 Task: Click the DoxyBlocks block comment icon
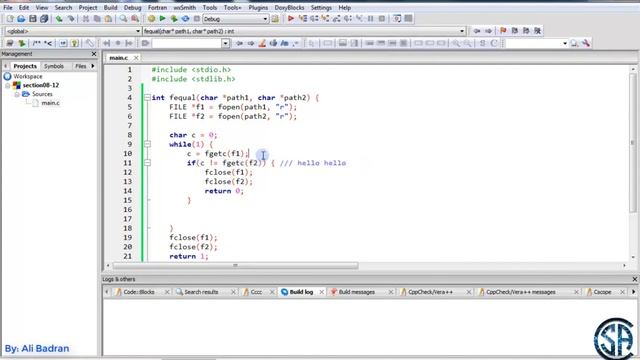pyautogui.click(x=37, y=43)
